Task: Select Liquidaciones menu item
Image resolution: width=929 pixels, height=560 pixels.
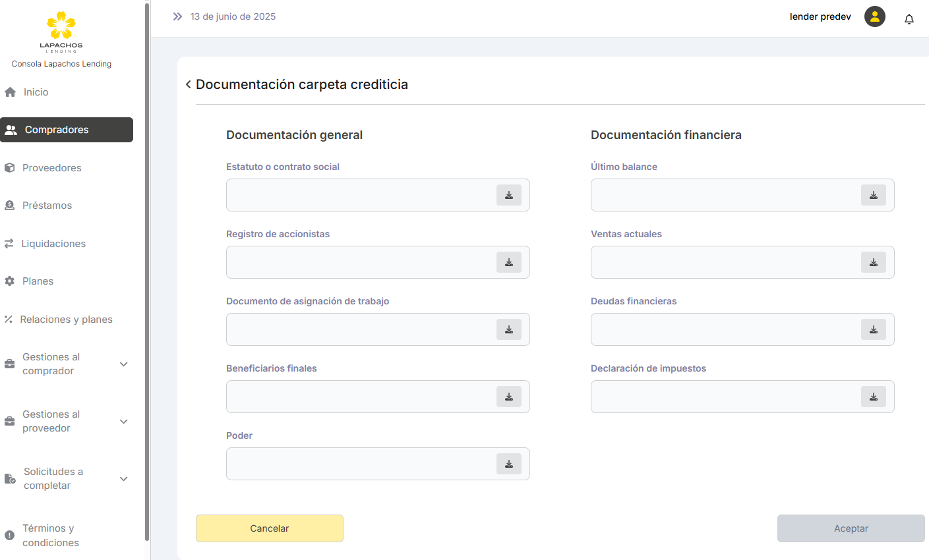Action: pyautogui.click(x=53, y=244)
